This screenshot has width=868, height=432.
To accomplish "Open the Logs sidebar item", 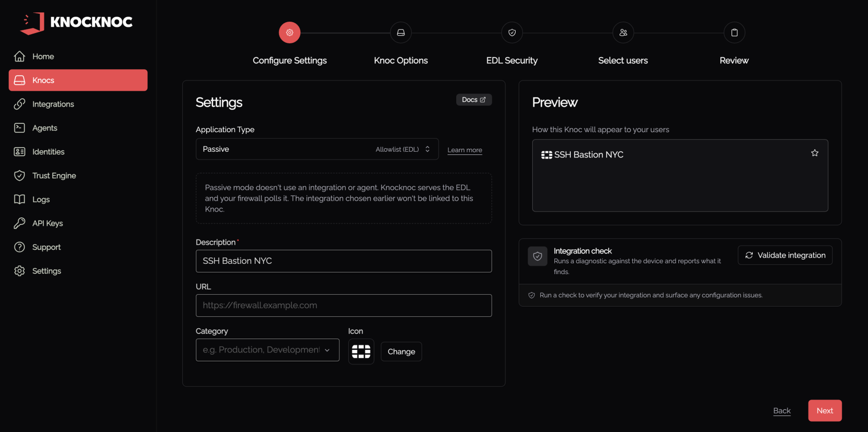I will [78, 199].
